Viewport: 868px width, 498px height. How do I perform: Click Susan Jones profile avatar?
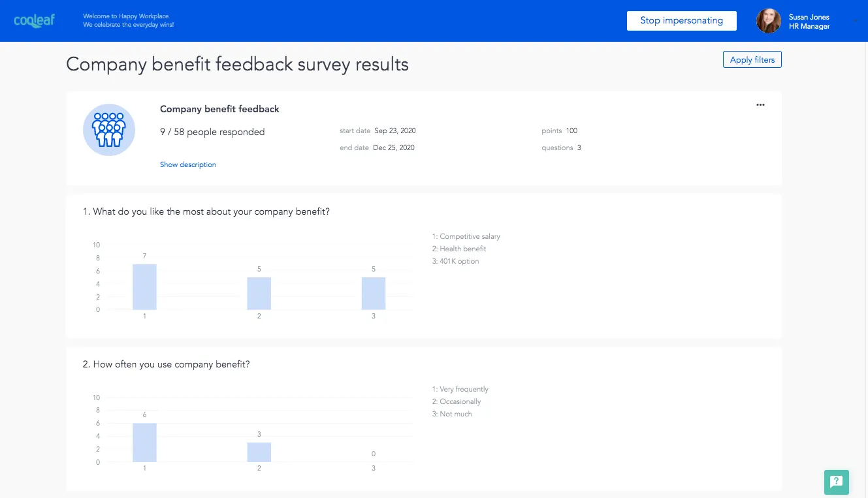pos(769,21)
